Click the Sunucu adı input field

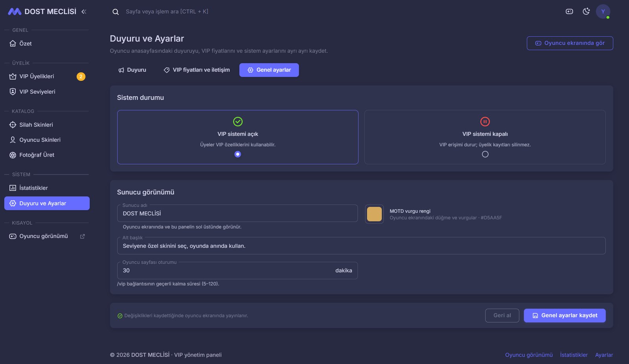pyautogui.click(x=237, y=213)
